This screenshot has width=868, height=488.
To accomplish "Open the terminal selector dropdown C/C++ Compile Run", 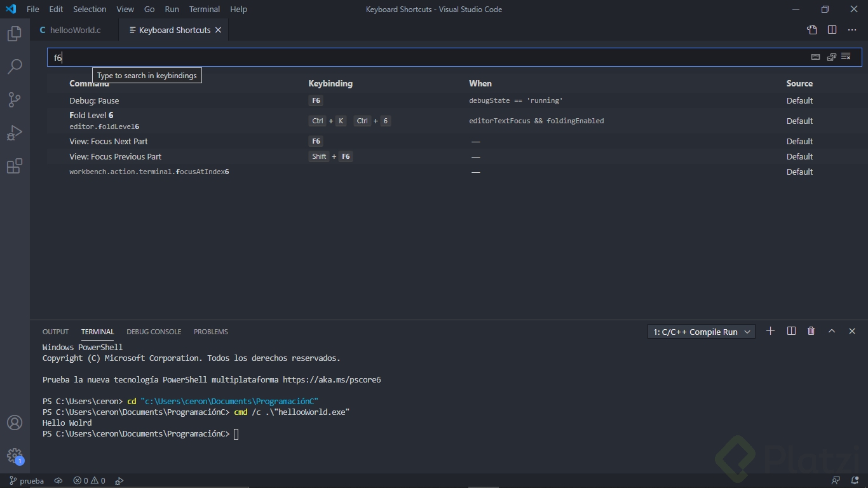I will (x=702, y=332).
